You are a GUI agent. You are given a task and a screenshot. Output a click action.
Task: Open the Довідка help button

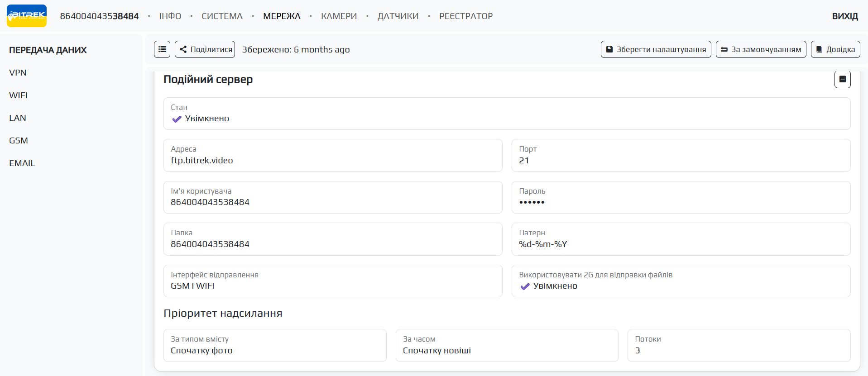[835, 49]
